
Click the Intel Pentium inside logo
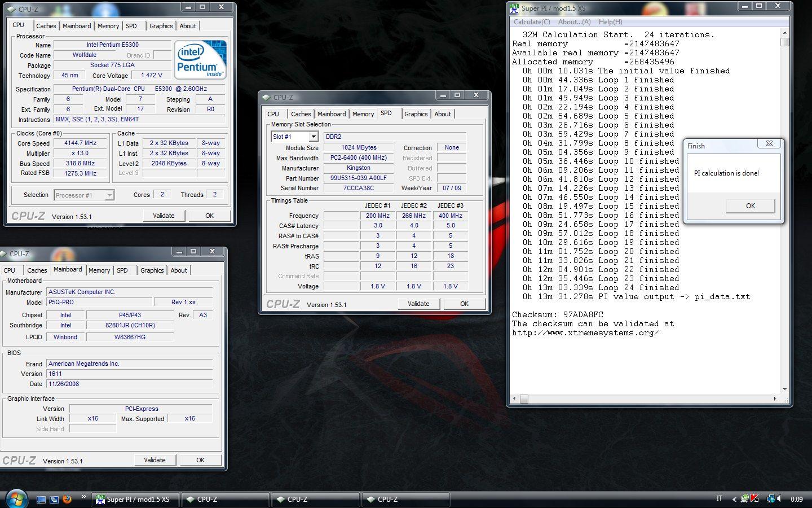[200, 59]
